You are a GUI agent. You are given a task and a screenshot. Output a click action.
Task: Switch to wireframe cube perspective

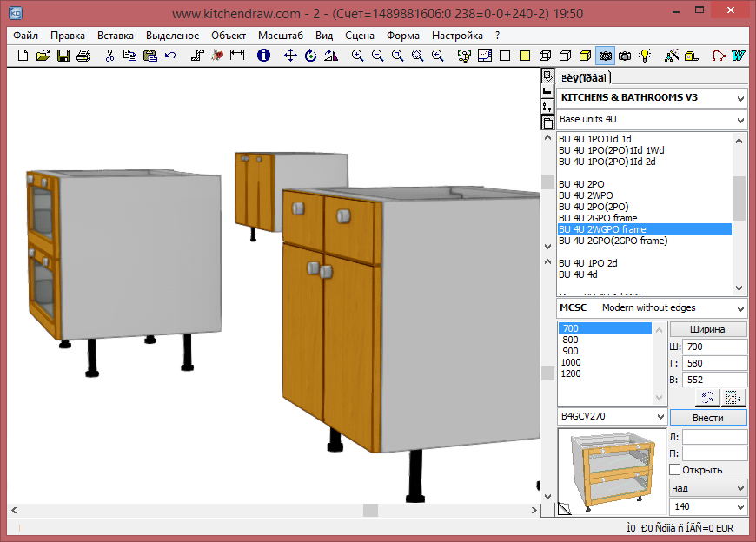(546, 56)
